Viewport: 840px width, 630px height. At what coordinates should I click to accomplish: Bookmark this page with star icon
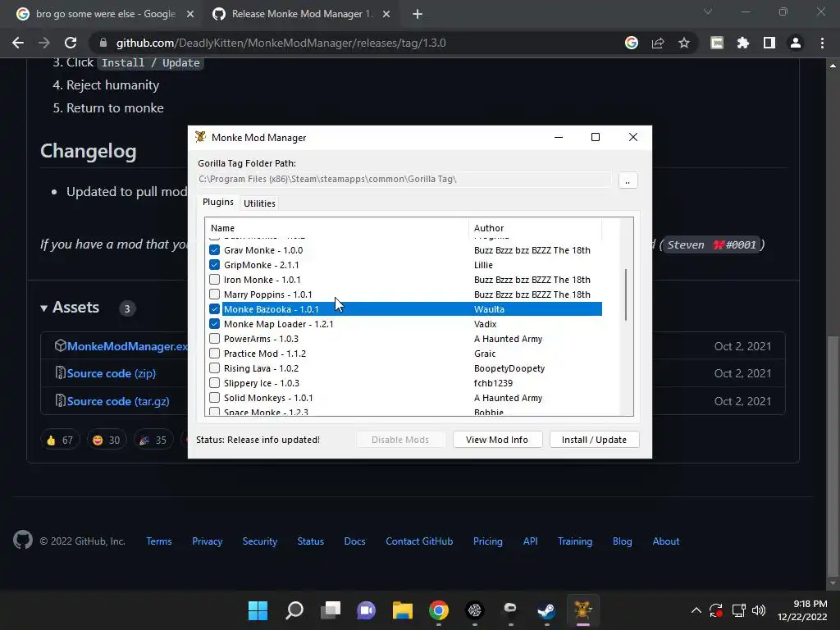tap(684, 43)
